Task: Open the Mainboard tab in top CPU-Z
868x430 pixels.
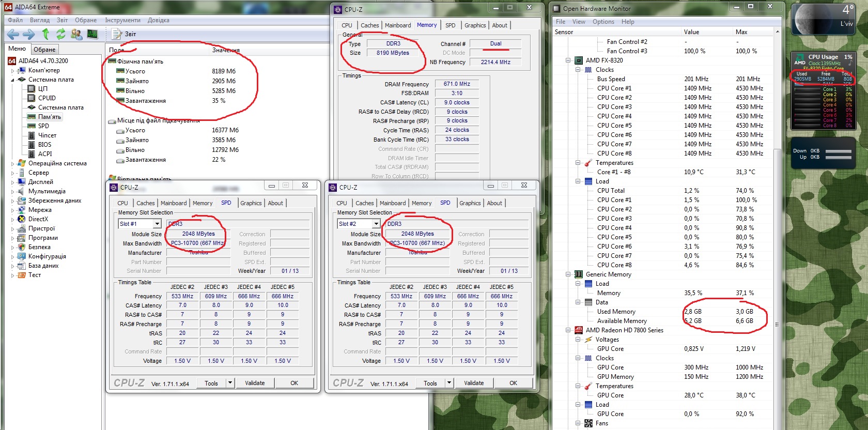Action: point(398,25)
